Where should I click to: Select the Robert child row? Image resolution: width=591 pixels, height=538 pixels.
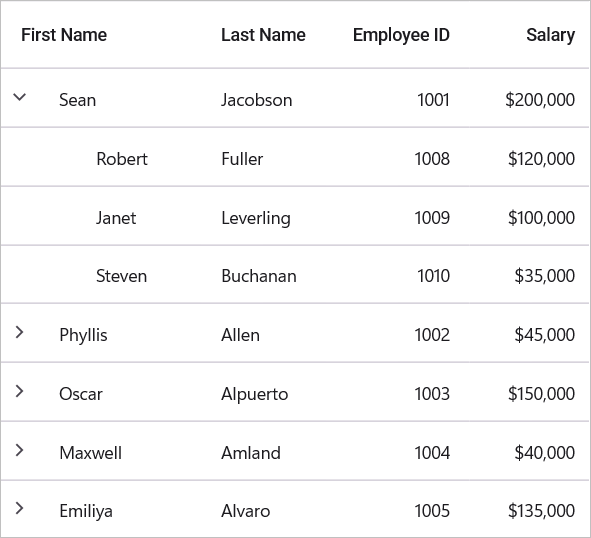click(x=295, y=157)
